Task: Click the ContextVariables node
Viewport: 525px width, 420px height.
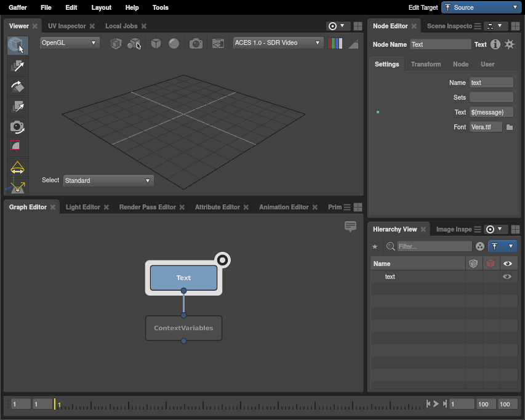Action: tap(183, 328)
